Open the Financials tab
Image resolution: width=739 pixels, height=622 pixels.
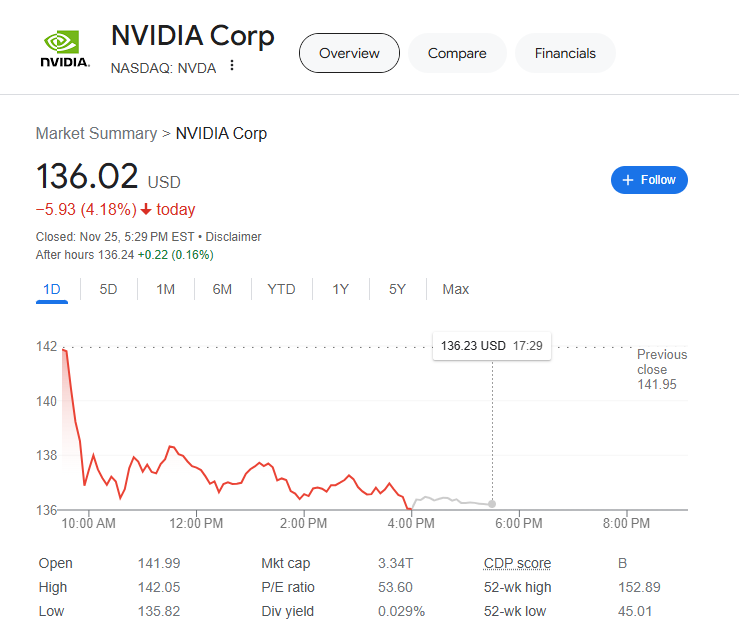pyautogui.click(x=565, y=53)
